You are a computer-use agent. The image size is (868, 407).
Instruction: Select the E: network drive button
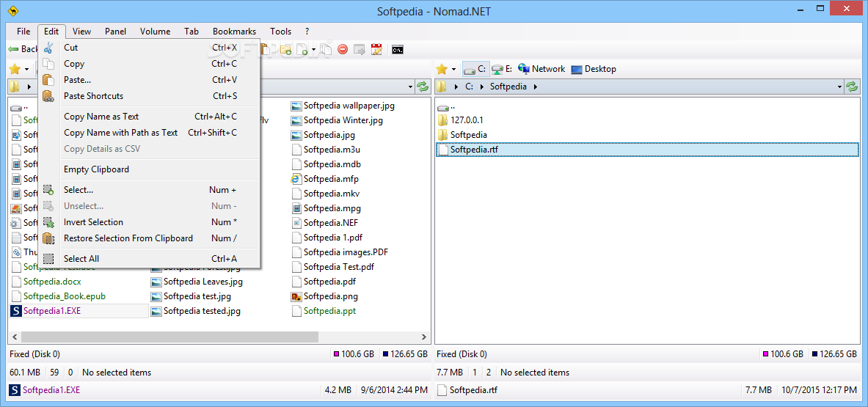(502, 69)
